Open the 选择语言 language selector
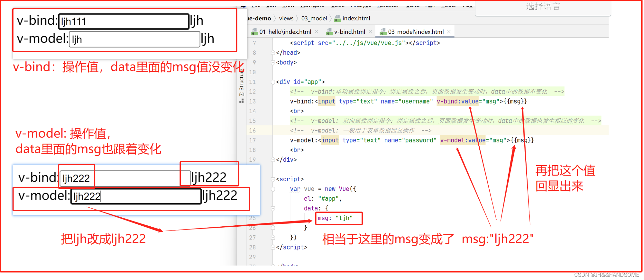 tap(543, 7)
